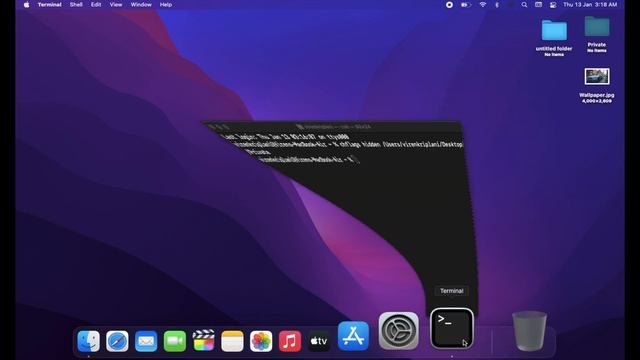
Task: Click the date and time in menu bar
Action: point(590,5)
